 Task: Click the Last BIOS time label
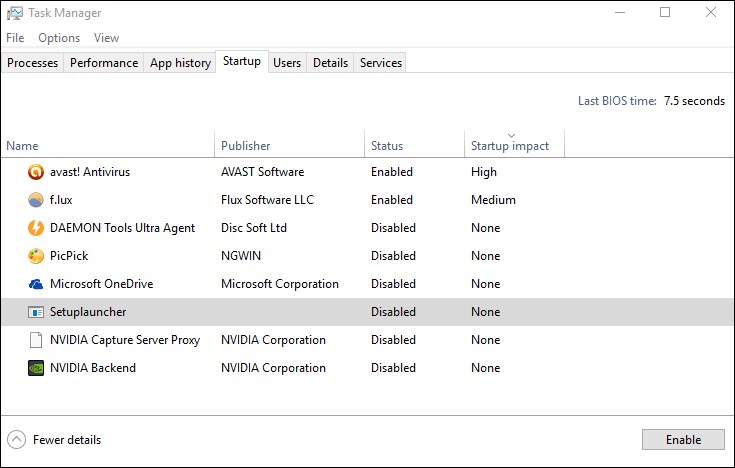[617, 101]
